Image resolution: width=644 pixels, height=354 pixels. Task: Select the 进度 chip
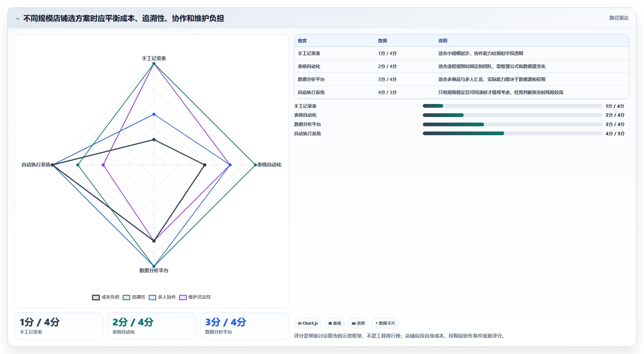[358, 323]
